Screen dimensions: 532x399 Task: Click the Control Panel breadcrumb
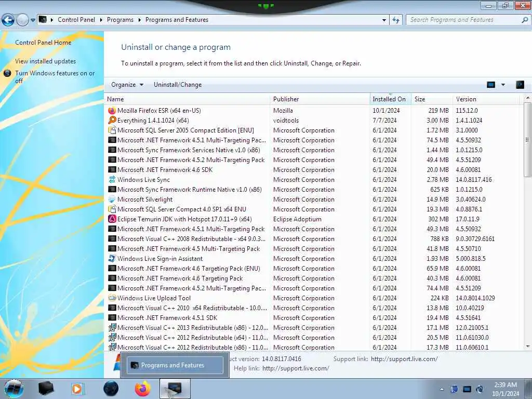[x=76, y=20]
